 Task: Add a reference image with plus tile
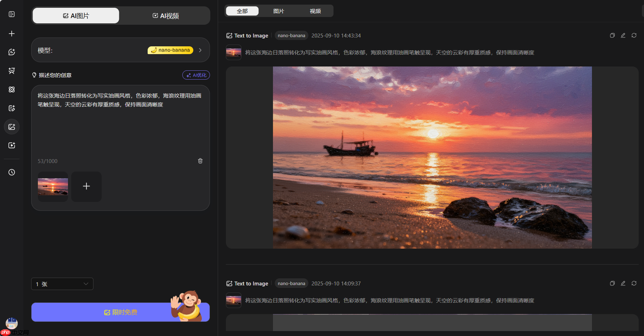point(86,186)
